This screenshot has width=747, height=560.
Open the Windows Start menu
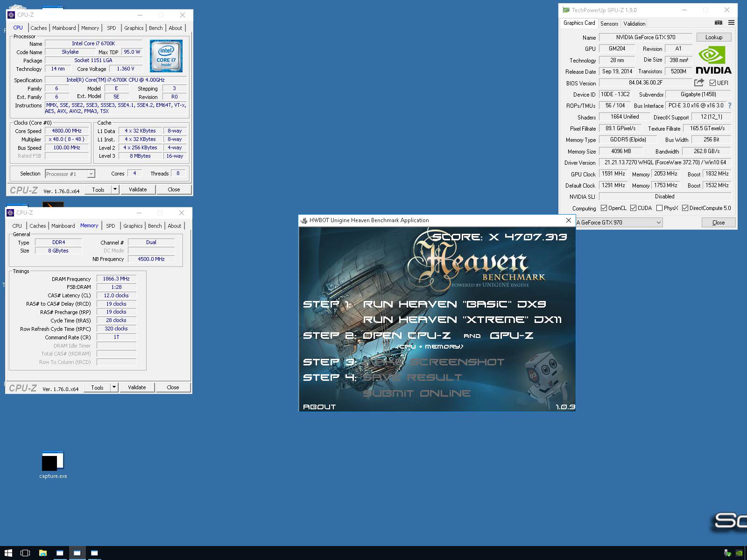tap(8, 553)
